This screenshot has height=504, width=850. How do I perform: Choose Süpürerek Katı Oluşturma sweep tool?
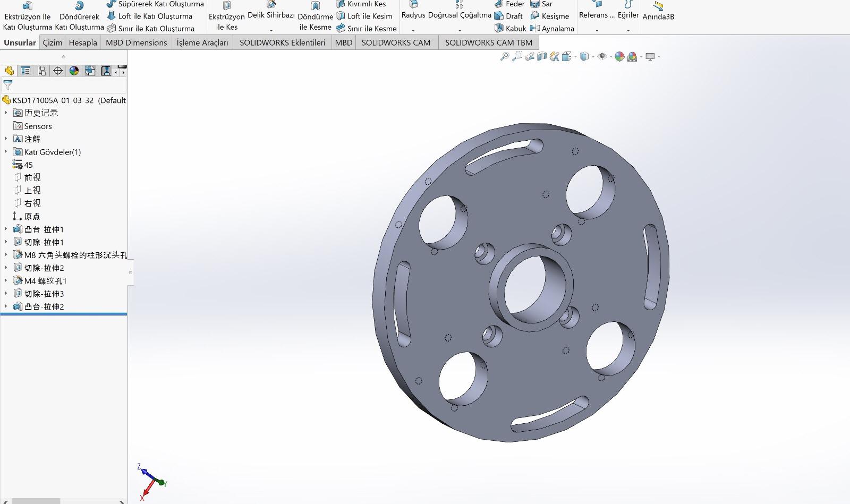coord(155,4)
